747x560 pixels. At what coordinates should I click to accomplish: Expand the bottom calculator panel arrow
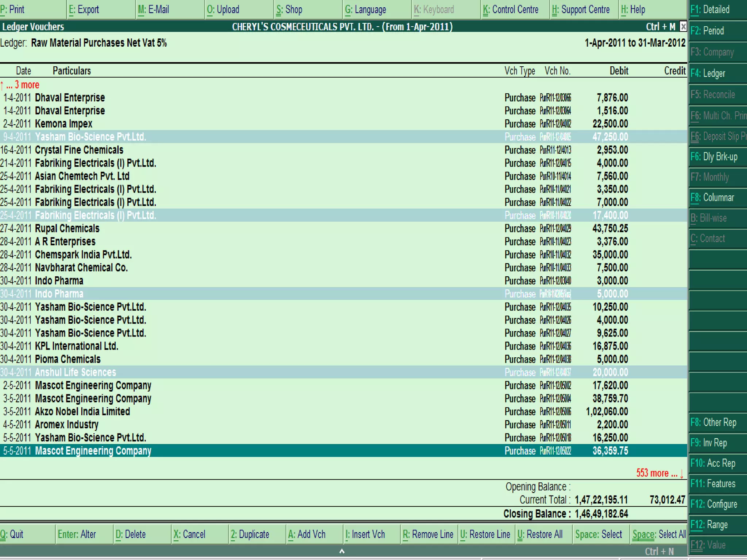342,551
